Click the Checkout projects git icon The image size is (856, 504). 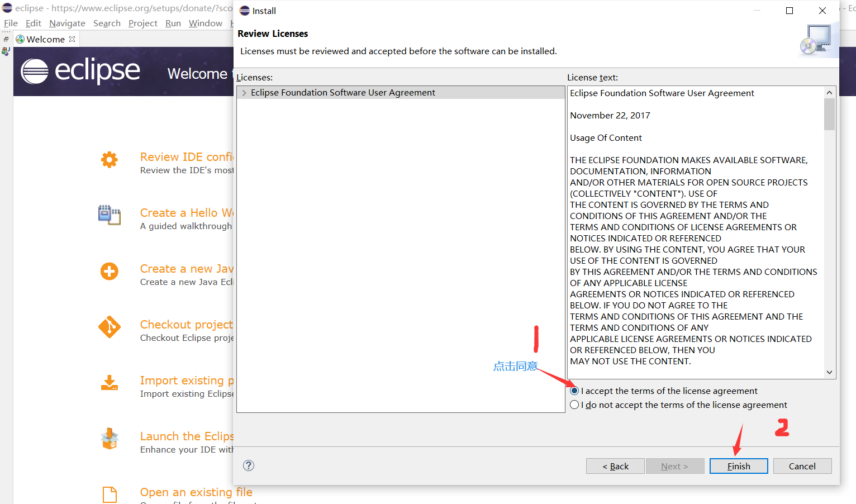110,327
